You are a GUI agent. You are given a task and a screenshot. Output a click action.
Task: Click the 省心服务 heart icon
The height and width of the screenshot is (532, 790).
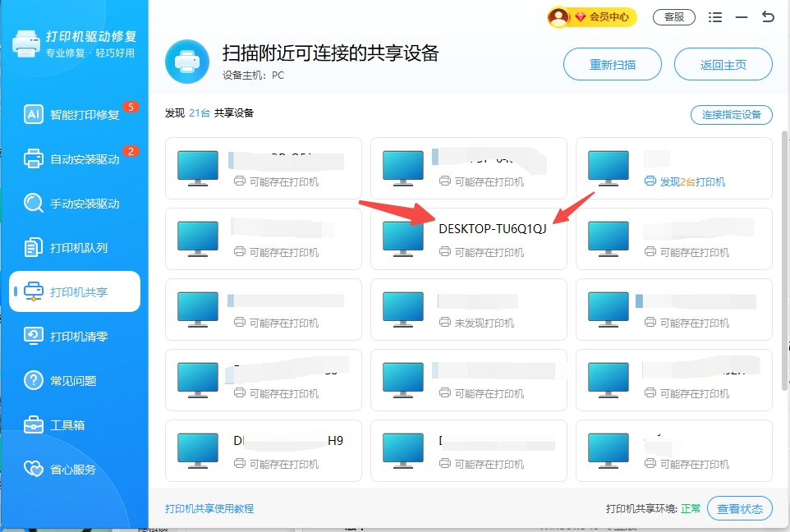[34, 470]
